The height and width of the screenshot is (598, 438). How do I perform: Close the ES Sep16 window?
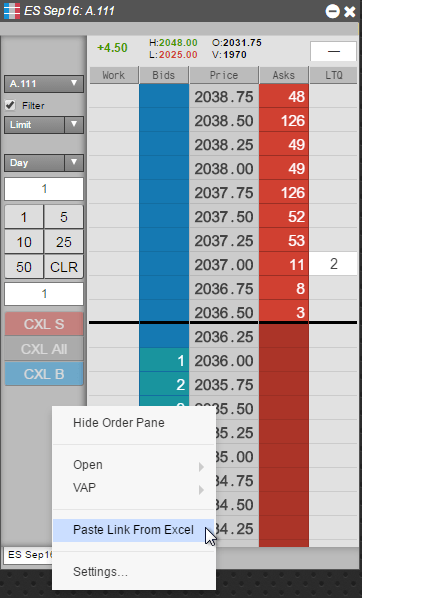[x=349, y=11]
